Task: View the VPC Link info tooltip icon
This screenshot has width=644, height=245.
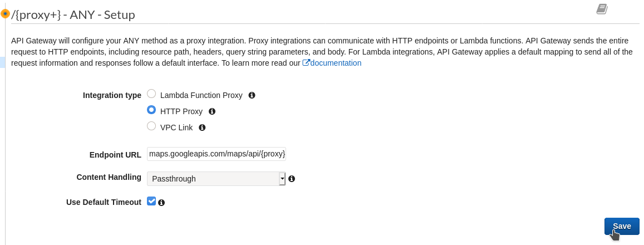Action: point(202,128)
